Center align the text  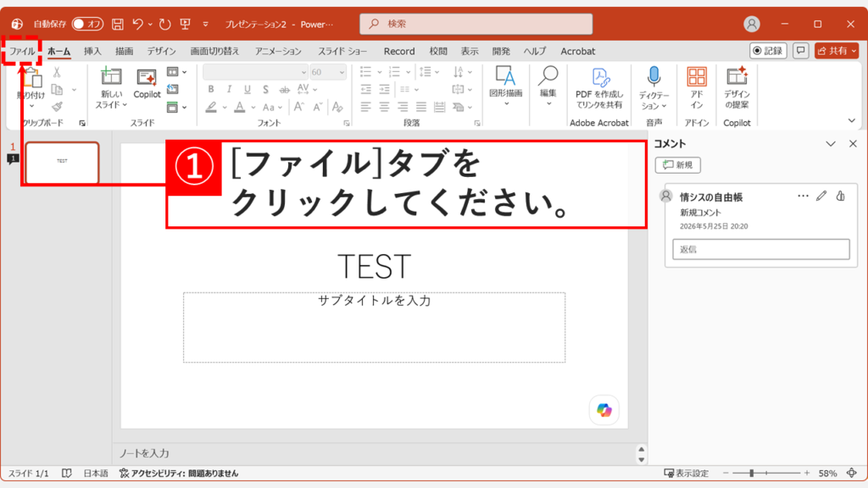[384, 107]
